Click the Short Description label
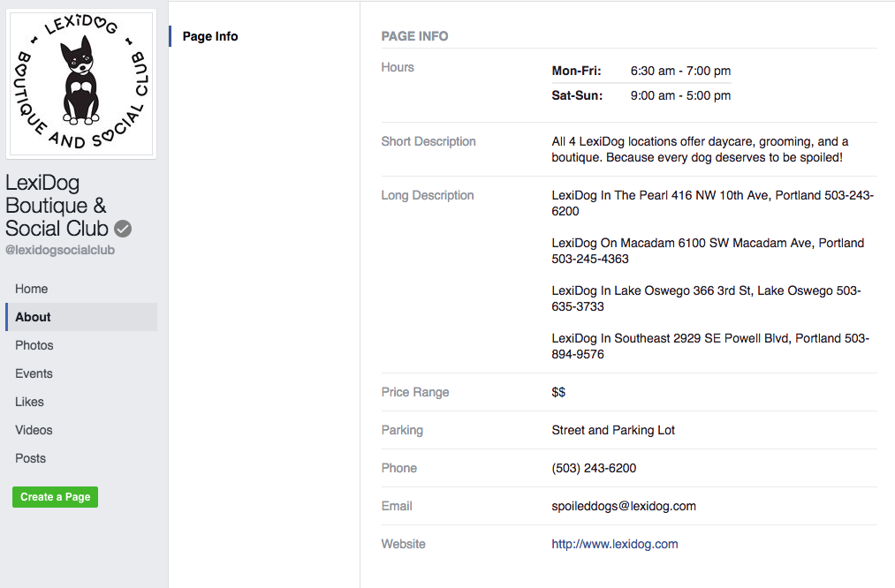Screen dimensions: 895x588 tap(429, 141)
